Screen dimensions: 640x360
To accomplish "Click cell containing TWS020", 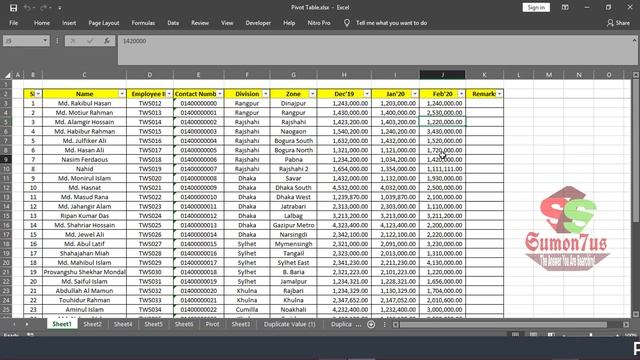I will [x=150, y=178].
